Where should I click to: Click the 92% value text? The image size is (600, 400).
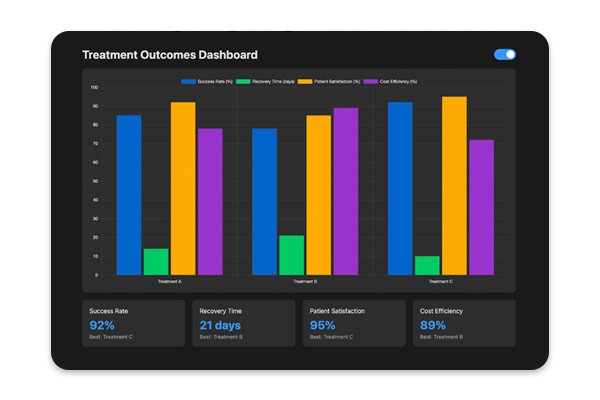tap(102, 325)
